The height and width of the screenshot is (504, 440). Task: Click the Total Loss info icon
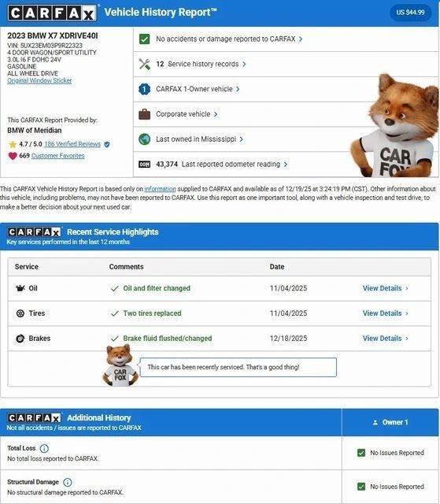tap(44, 448)
